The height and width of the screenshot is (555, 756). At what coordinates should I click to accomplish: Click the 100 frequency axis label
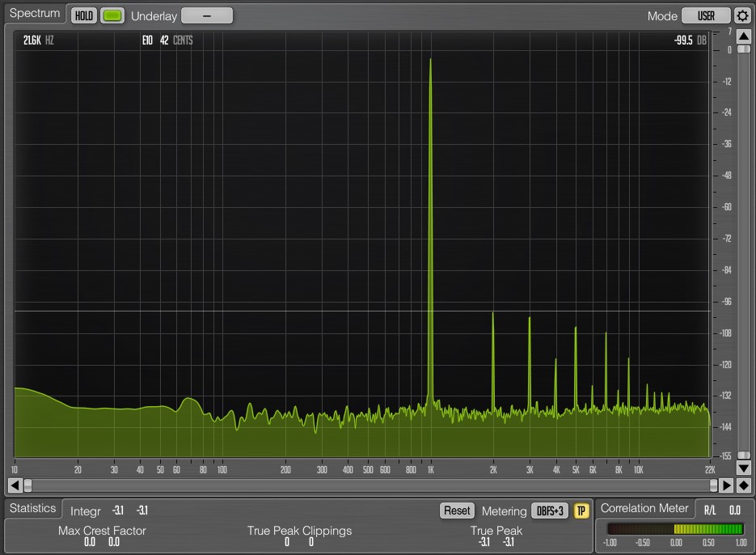pyautogui.click(x=222, y=470)
